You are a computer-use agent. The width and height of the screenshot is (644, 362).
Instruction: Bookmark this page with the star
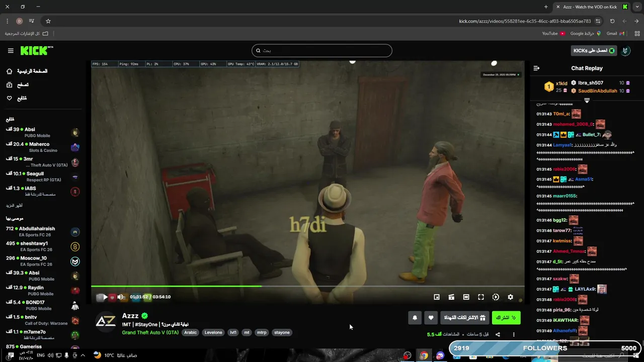pyautogui.click(x=48, y=21)
